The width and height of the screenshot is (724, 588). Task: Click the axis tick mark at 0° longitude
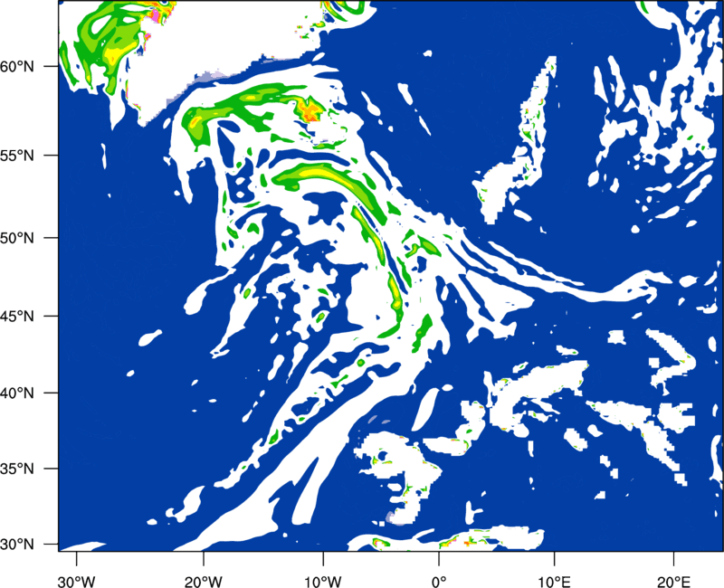point(439,558)
